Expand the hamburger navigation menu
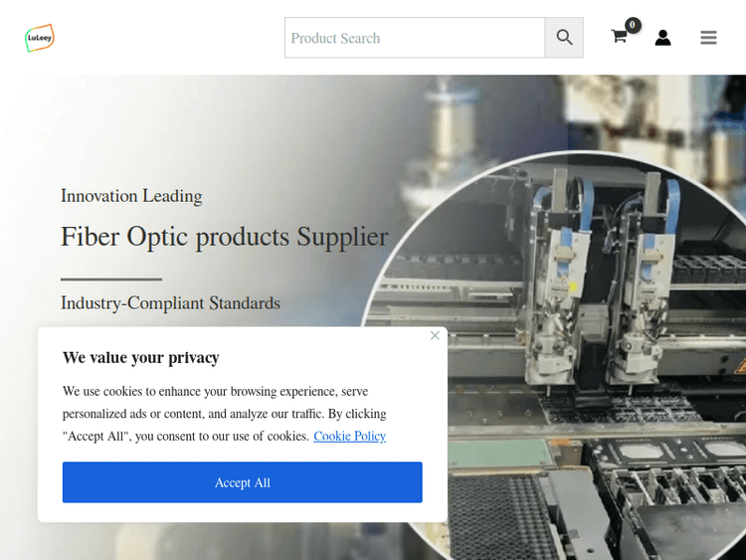Viewport: 746px width, 560px height. (x=708, y=38)
